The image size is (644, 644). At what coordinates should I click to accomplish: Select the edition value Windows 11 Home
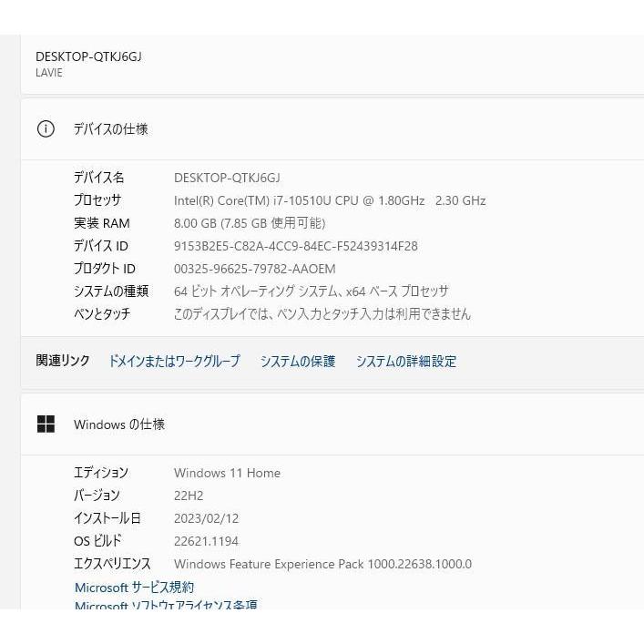(x=227, y=473)
